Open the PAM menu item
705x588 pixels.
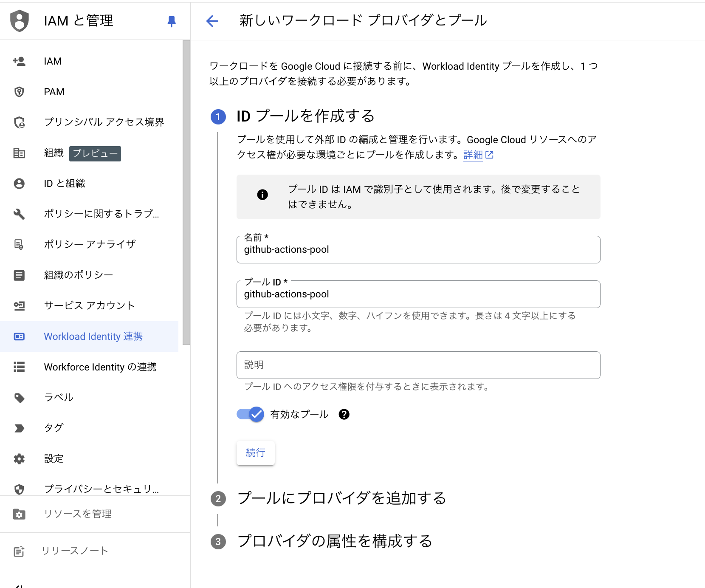[89, 92]
